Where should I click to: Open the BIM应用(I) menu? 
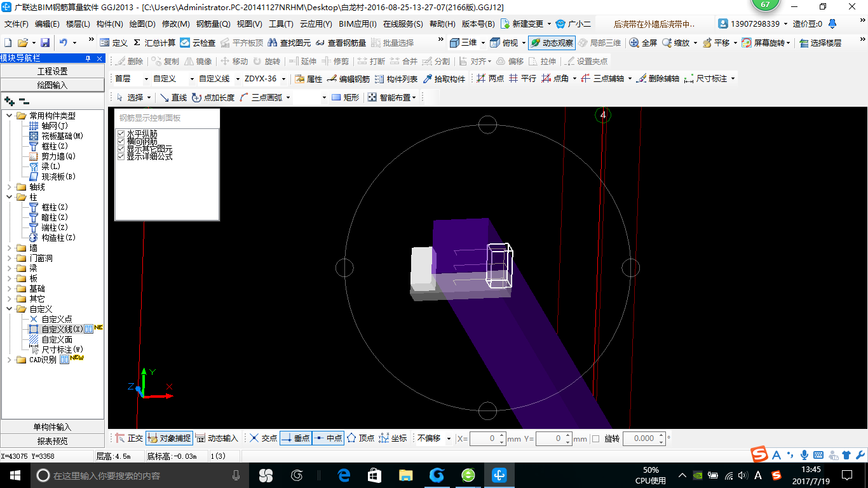358,24
